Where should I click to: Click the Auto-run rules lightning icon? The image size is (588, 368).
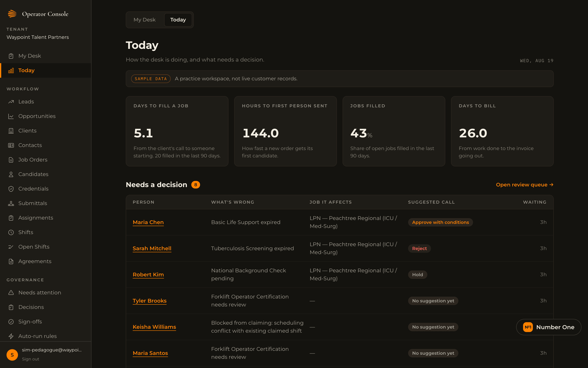[x=11, y=336]
